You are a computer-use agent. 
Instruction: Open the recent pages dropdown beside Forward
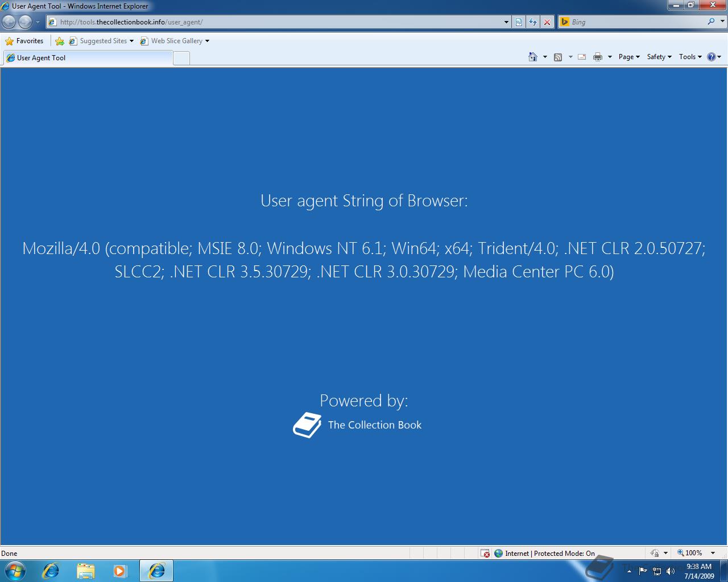[38, 22]
